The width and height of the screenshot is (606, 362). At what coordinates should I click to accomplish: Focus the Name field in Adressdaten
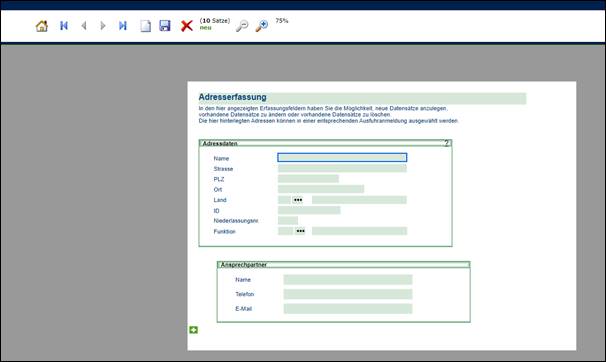pos(342,157)
